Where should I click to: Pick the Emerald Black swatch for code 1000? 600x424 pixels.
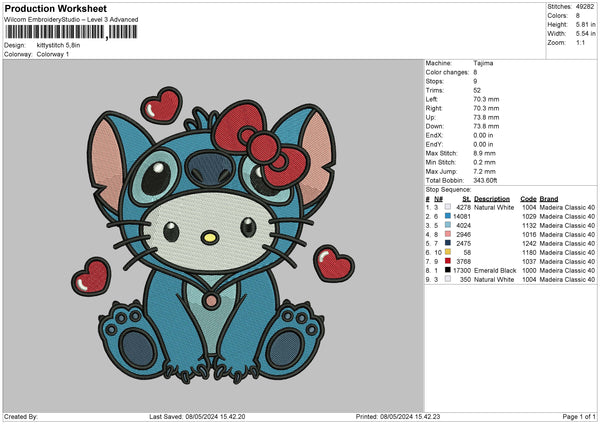pyautogui.click(x=448, y=270)
